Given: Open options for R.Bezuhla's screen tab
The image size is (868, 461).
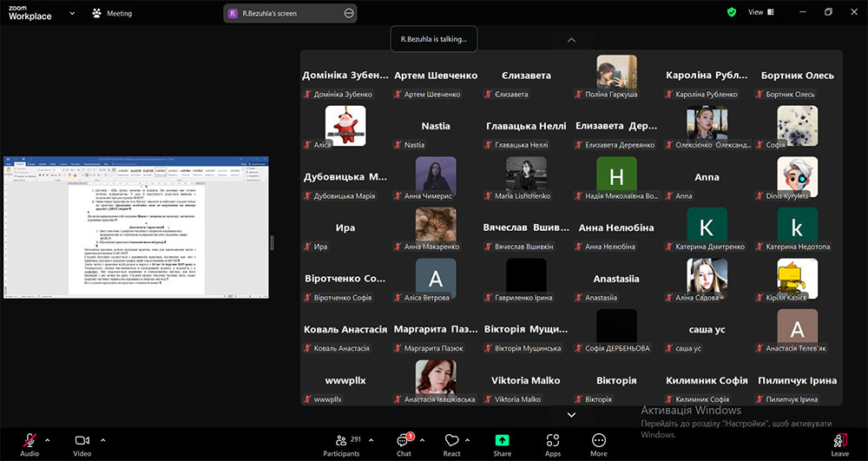Looking at the screenshot, I should (x=349, y=13).
